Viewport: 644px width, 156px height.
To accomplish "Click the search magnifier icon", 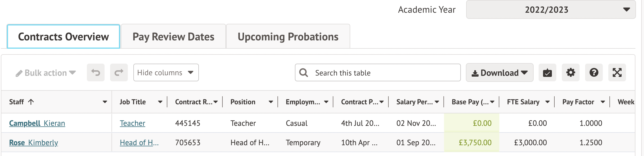I will 303,73.
